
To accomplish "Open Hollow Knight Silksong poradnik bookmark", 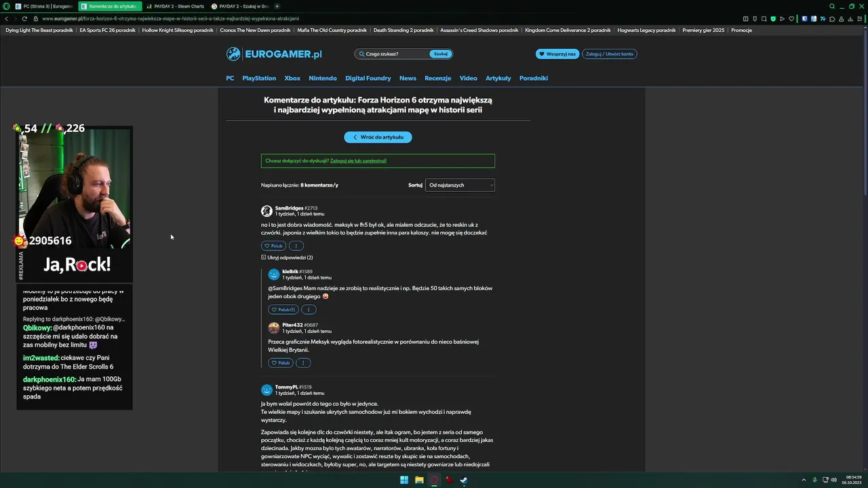I will tap(178, 30).
